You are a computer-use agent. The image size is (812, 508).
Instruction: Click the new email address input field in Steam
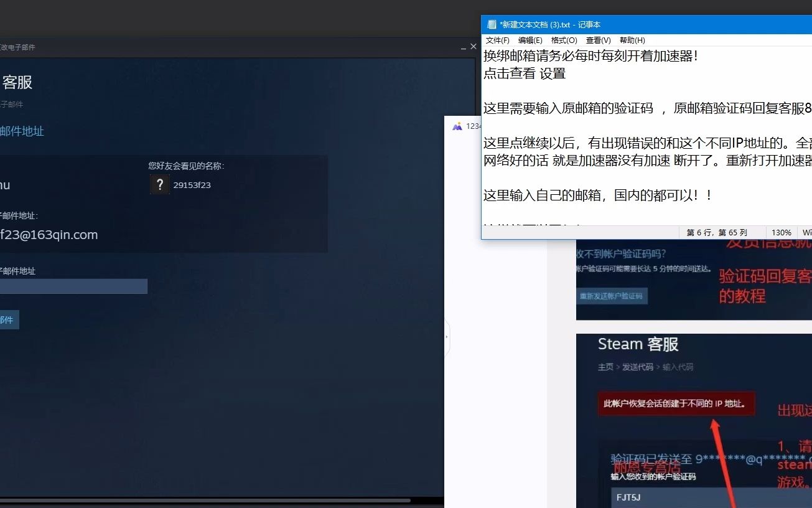click(73, 286)
